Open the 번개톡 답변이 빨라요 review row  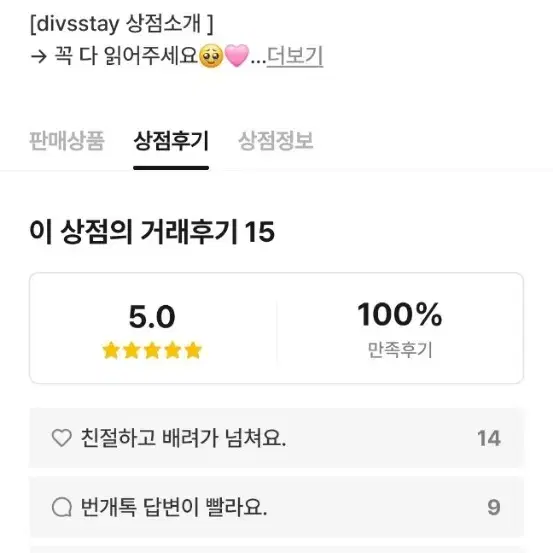pyautogui.click(x=276, y=507)
